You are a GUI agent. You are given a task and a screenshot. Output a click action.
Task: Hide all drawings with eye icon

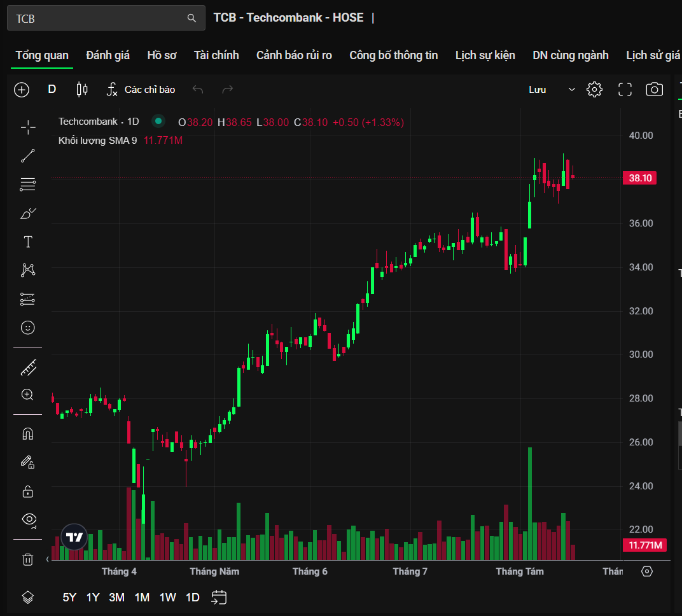click(x=29, y=519)
